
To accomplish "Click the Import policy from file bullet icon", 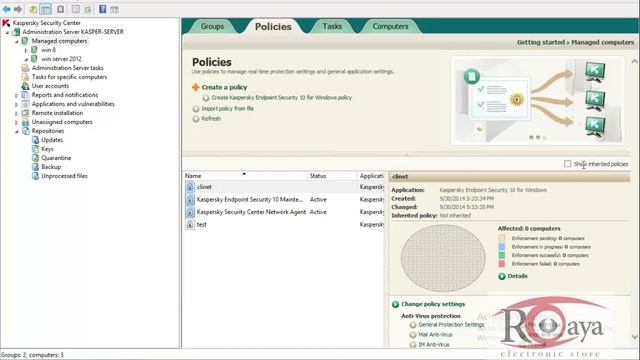I will 196,109.
